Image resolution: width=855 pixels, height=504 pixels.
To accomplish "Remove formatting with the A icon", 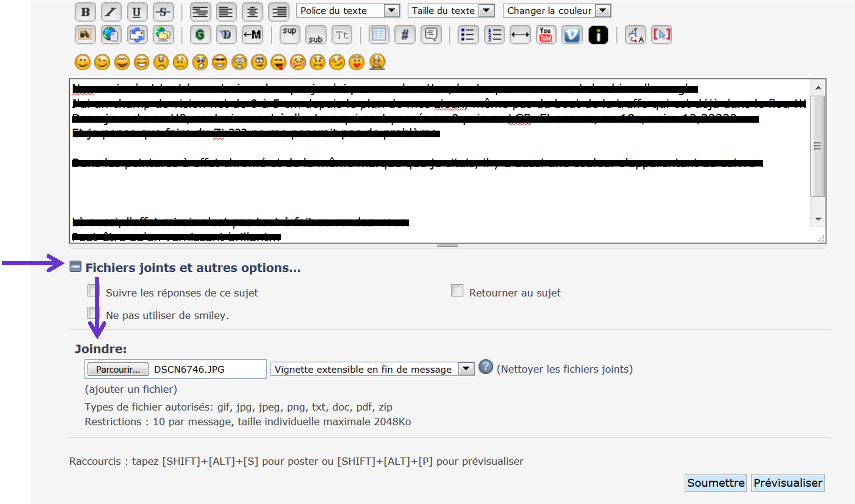I will pyautogui.click(x=635, y=35).
